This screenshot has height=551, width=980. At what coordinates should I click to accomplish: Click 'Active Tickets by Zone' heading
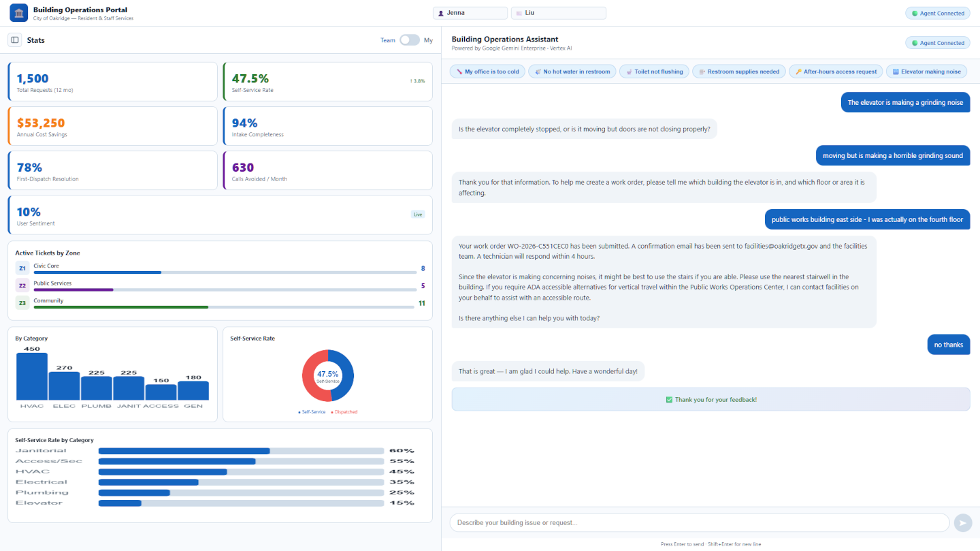[x=48, y=253]
